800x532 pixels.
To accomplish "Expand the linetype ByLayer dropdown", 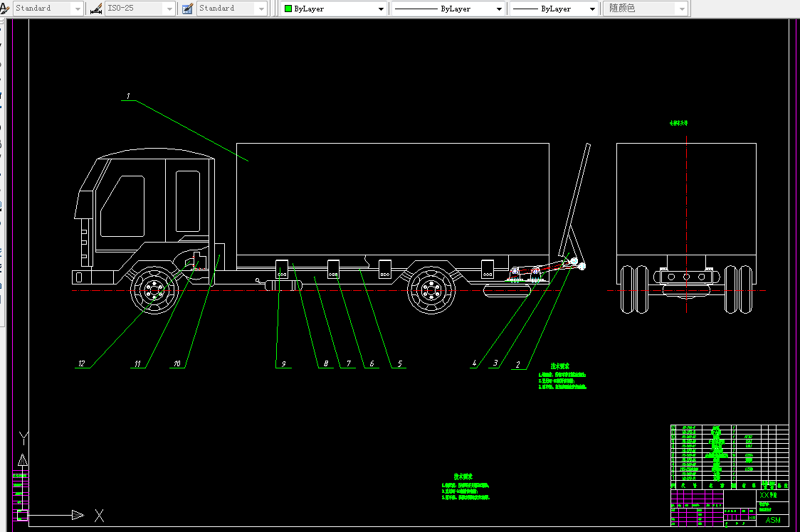I will [x=448, y=9].
